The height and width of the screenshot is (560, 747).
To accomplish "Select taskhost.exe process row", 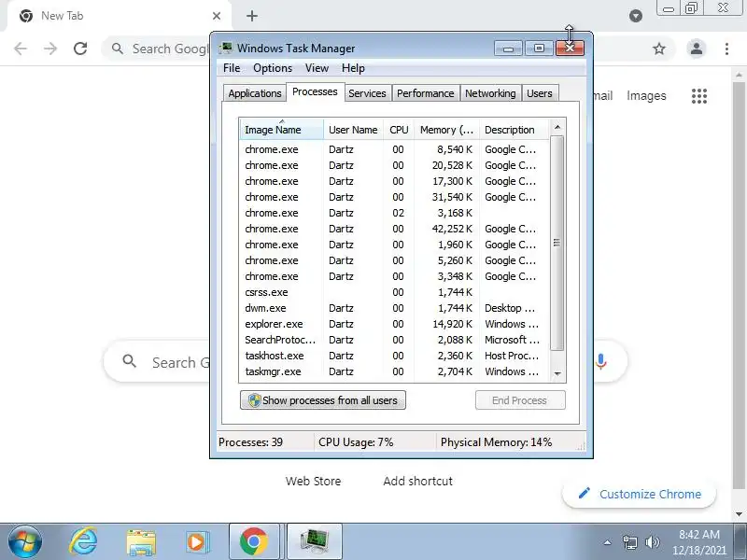I will [x=394, y=356].
